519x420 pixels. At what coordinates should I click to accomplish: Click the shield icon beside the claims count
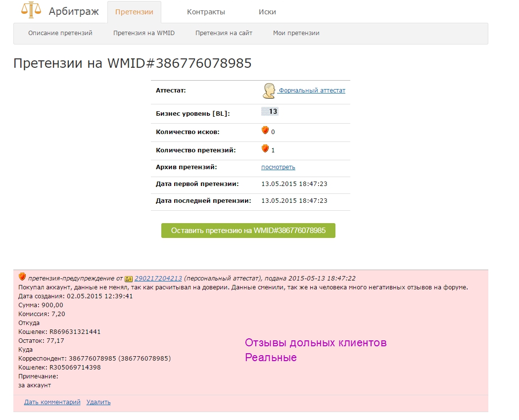tap(265, 148)
